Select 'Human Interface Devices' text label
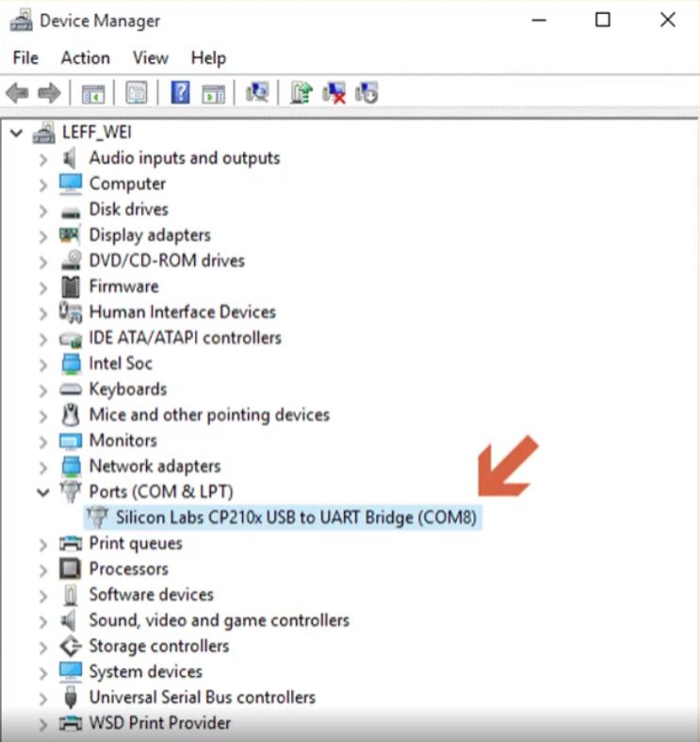 tap(183, 312)
